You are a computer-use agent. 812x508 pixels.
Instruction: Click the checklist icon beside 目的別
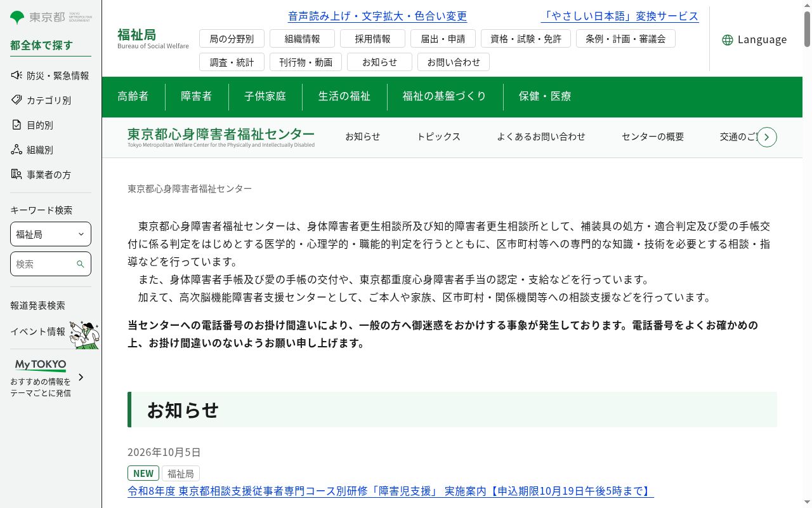click(16, 125)
